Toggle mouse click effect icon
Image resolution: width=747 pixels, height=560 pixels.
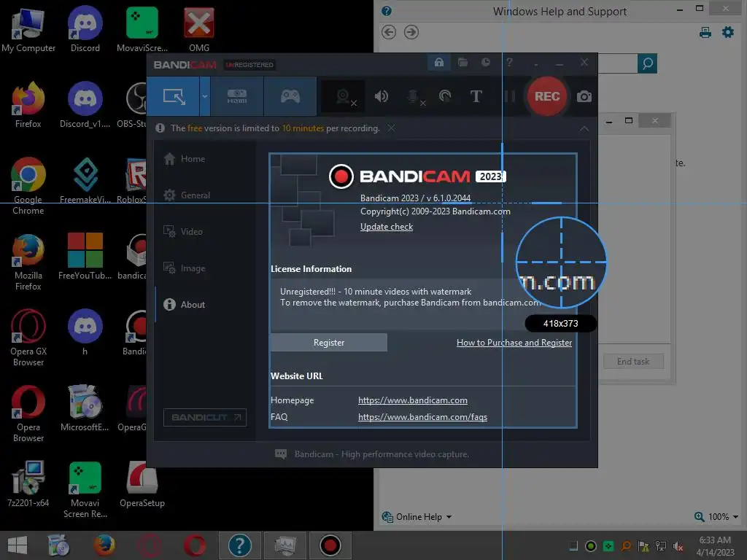pos(445,97)
